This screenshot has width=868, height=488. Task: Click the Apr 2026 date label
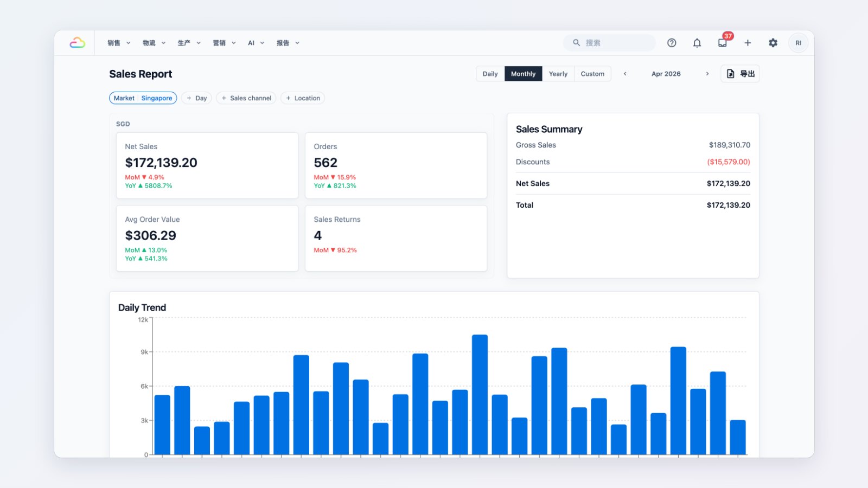coord(666,74)
